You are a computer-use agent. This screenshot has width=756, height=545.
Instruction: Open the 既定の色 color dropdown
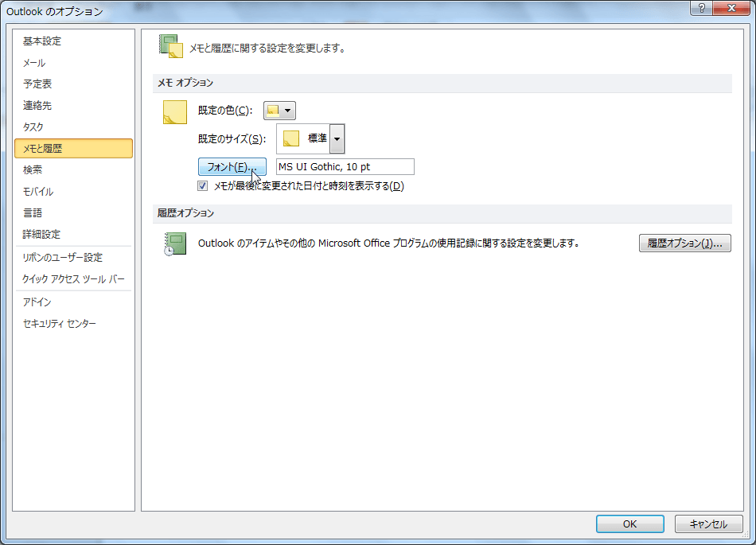coord(279,111)
